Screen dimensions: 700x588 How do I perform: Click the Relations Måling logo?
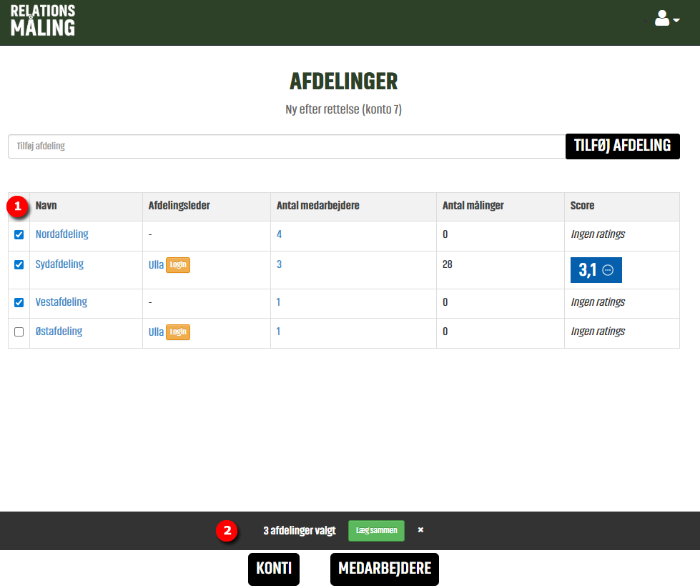click(x=43, y=20)
